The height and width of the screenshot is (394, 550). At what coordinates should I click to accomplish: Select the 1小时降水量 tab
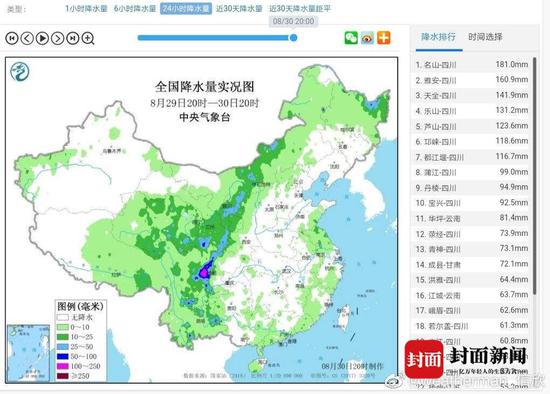click(x=86, y=9)
